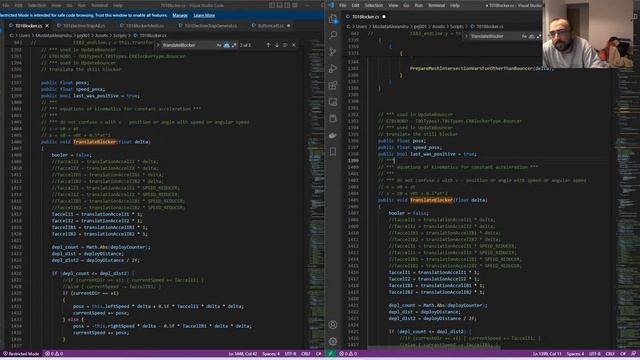Screen dimensions: 640x360
Task: Switch to unsaved fifth tab in left window
Action: pyautogui.click(x=271, y=26)
